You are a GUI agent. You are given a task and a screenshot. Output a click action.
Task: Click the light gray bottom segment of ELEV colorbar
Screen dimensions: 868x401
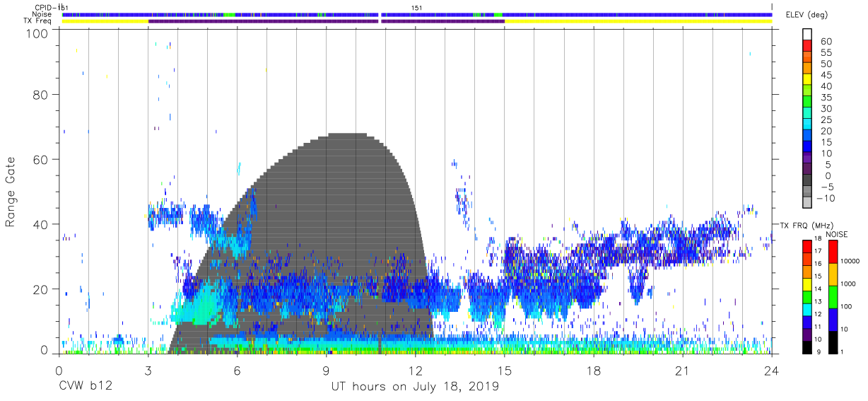click(807, 203)
